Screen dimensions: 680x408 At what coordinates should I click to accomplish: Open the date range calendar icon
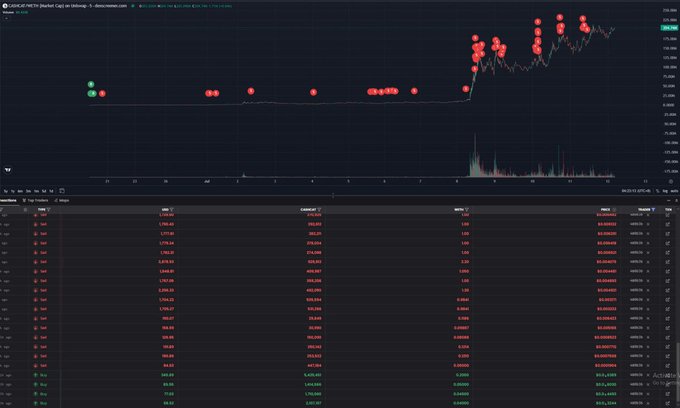pos(62,191)
